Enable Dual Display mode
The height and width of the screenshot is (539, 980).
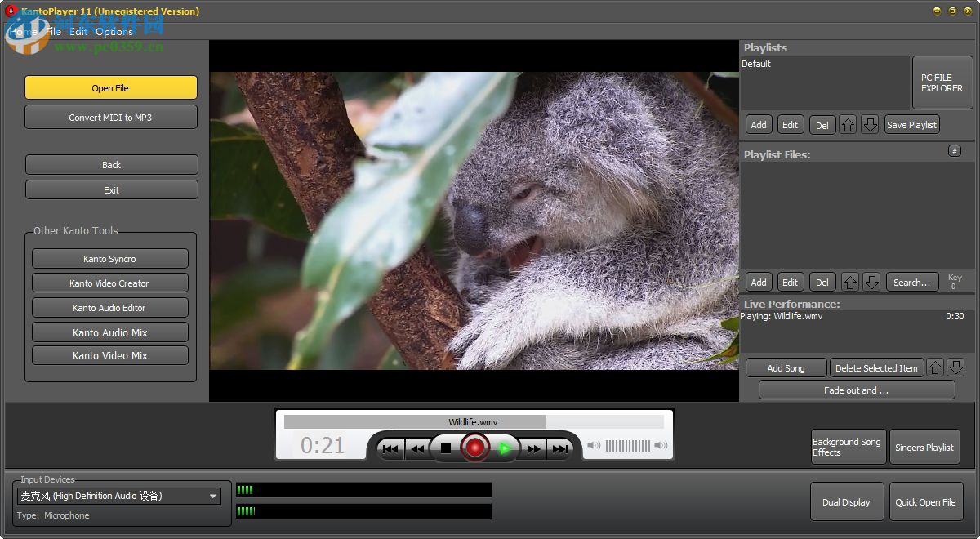847,501
